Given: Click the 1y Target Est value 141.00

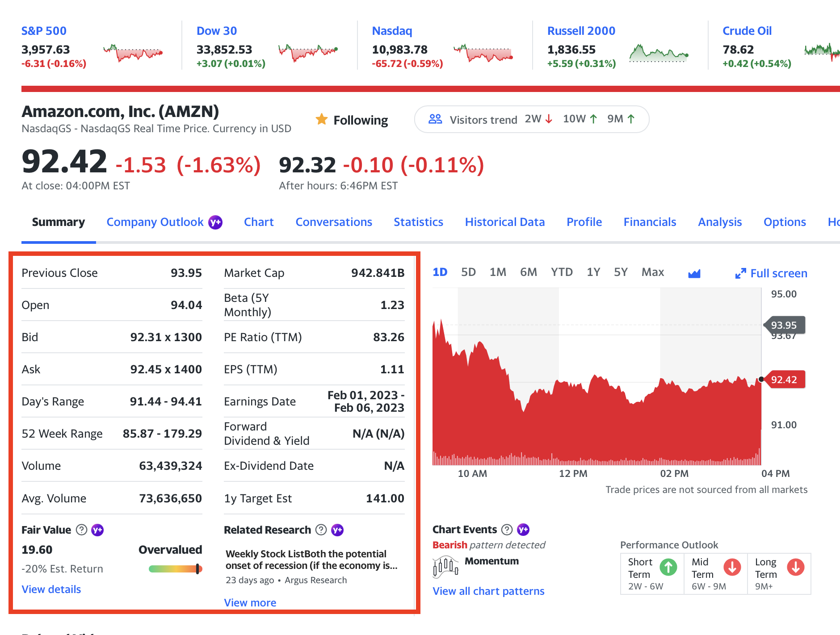Looking at the screenshot, I should [x=385, y=498].
